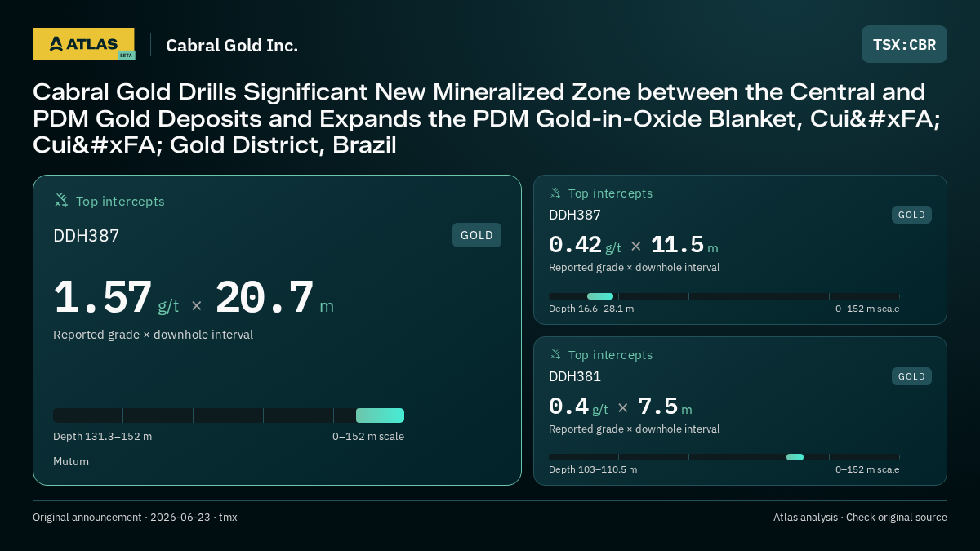Viewport: 980px width, 551px height.
Task: Click the GOLD tag in the DDH381 card
Action: [x=911, y=376]
